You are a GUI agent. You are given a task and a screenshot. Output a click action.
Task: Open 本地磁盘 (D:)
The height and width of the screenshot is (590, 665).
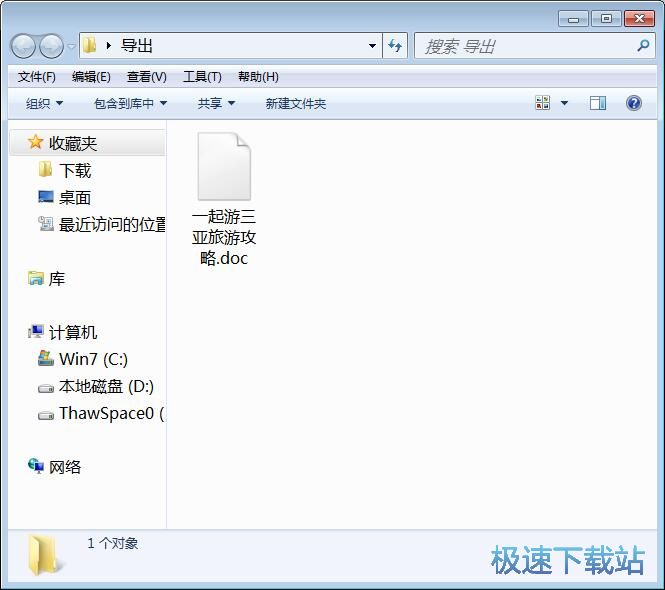click(106, 386)
